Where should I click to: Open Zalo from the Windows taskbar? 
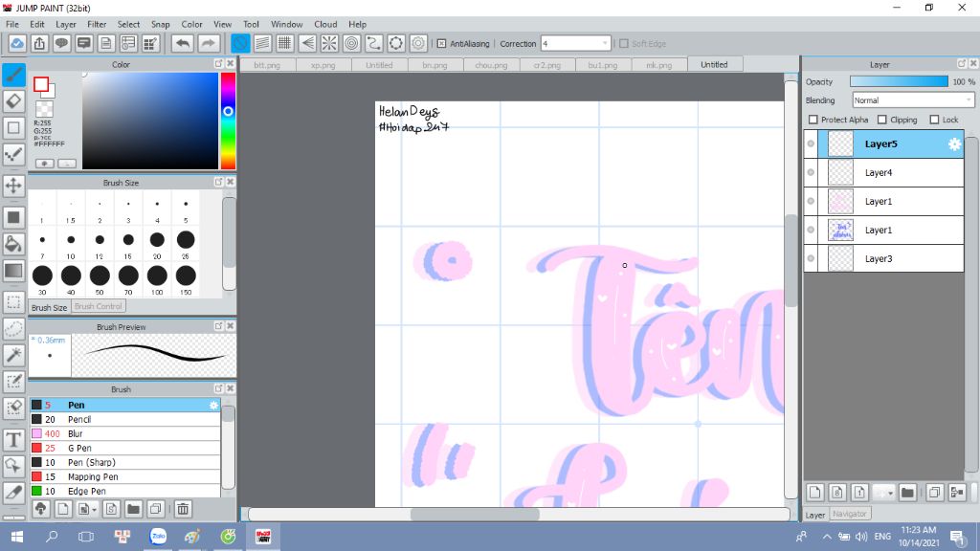158,537
